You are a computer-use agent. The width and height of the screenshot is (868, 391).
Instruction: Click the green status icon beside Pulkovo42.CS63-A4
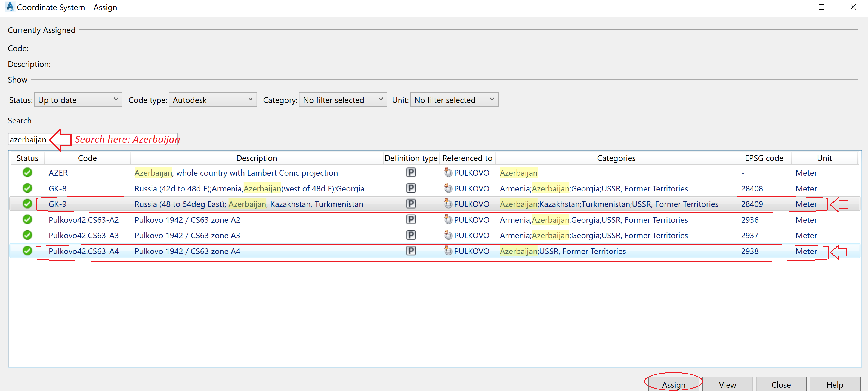point(27,251)
